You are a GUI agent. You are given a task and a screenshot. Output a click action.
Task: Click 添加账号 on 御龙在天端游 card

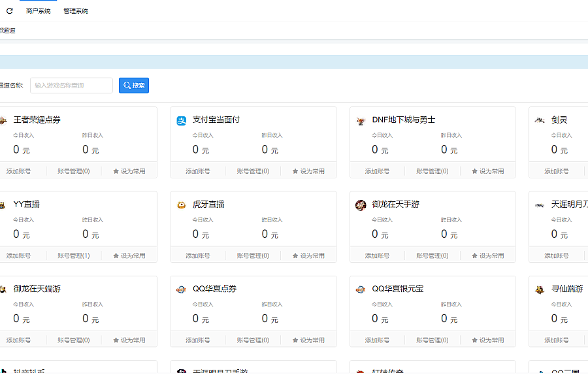pos(18,340)
